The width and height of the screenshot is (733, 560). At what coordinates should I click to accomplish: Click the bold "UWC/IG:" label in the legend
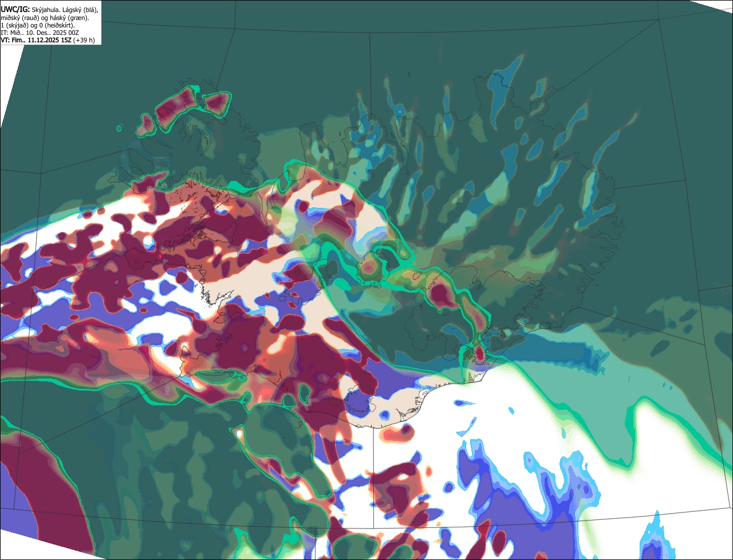click(15, 10)
